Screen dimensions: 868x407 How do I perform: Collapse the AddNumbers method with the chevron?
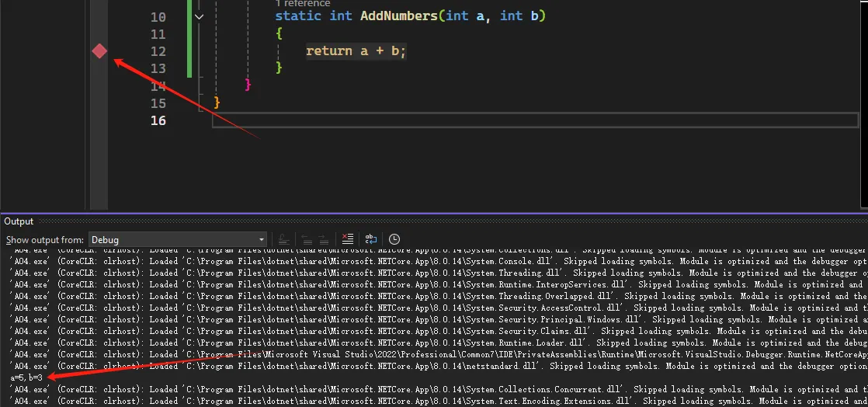pyautogui.click(x=199, y=16)
